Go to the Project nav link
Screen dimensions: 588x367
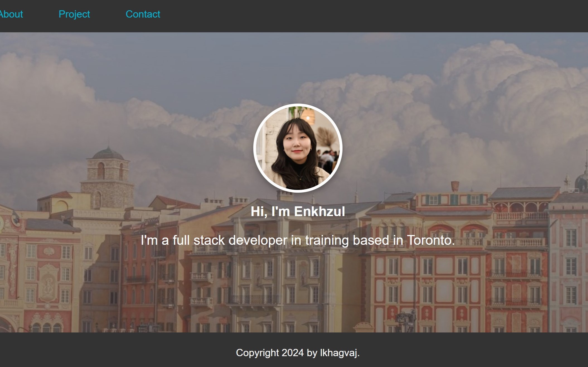point(74,14)
